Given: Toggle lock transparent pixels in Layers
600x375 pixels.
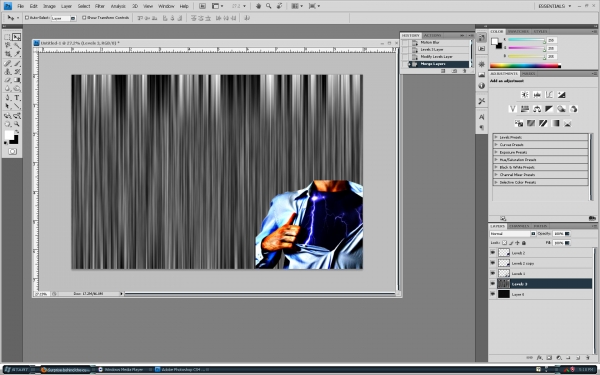Looking at the screenshot, I should (x=504, y=243).
